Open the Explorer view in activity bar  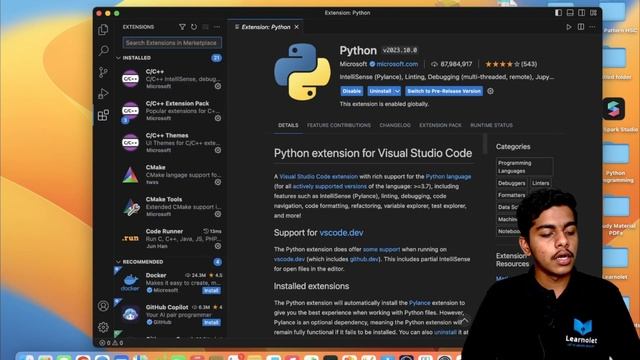[103, 29]
